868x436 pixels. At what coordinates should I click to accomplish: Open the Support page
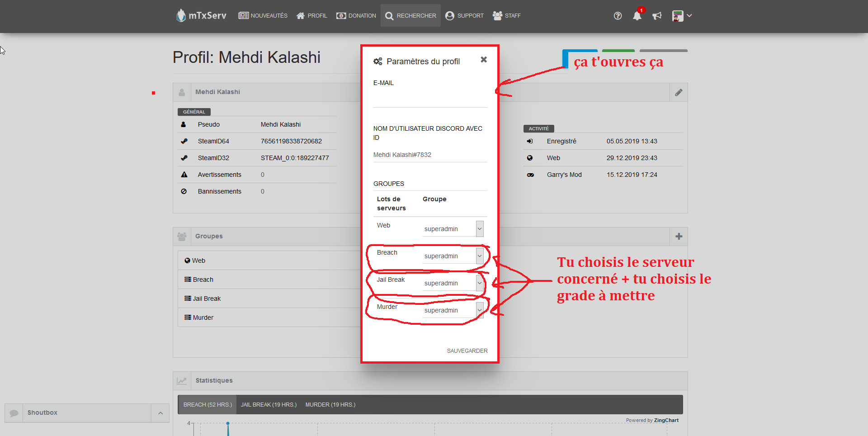pos(464,15)
